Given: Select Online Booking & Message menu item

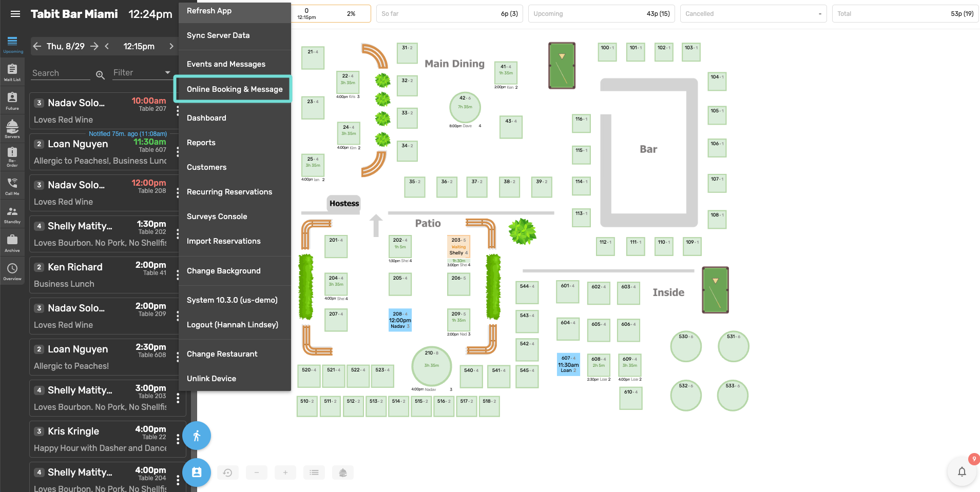Looking at the screenshot, I should point(234,89).
